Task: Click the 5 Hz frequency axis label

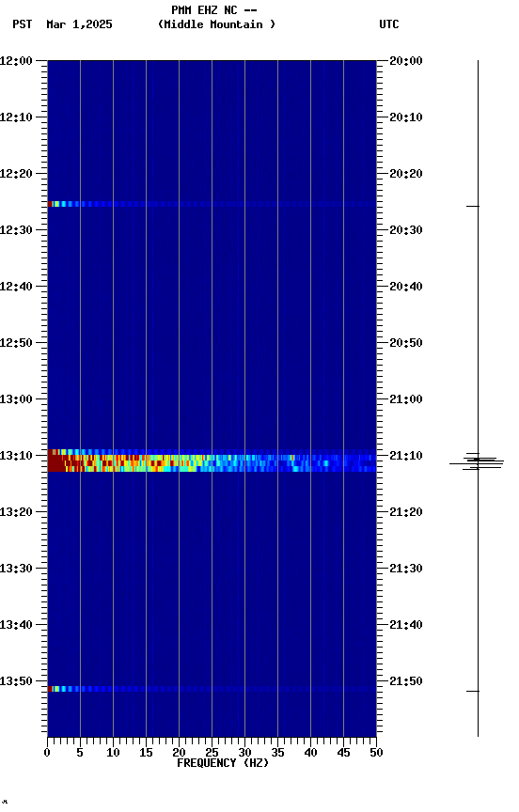Action: (80, 753)
